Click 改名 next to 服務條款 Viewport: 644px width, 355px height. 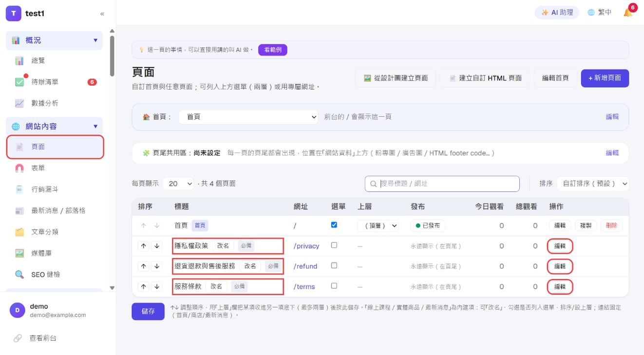click(216, 286)
